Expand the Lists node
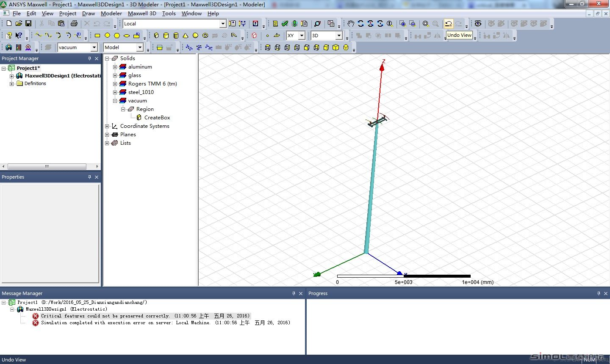Screen dimensions: 610x364 (x=107, y=143)
